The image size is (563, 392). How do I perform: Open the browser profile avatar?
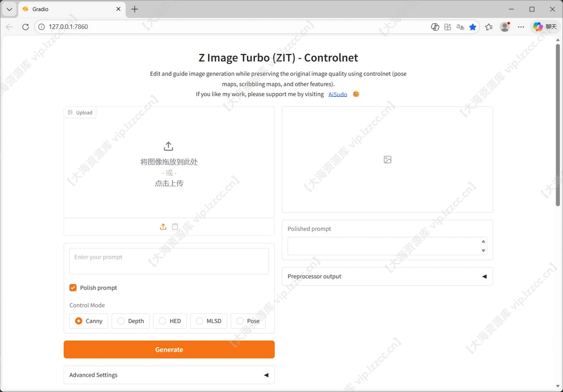505,27
